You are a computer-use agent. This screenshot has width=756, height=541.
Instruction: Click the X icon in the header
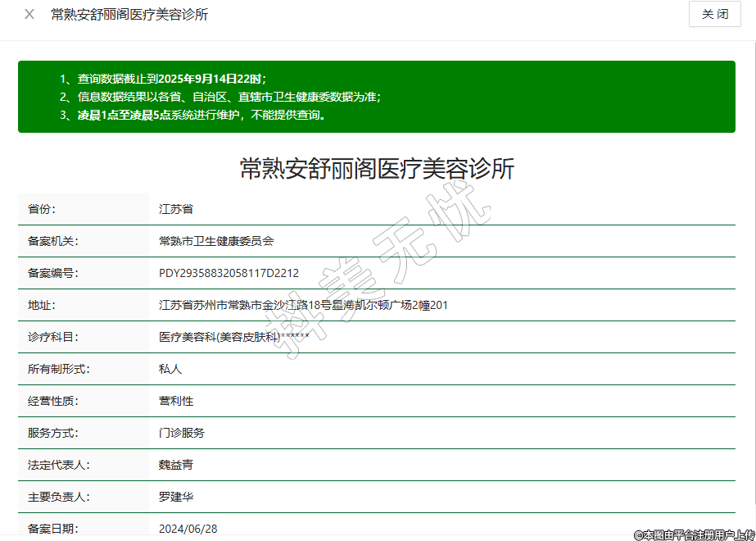click(29, 15)
